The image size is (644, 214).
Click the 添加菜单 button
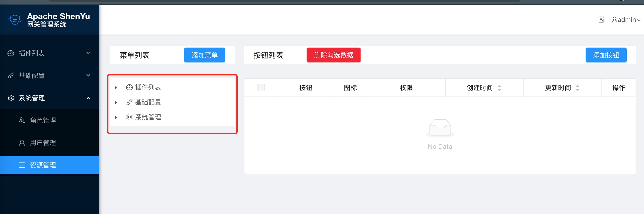[204, 55]
